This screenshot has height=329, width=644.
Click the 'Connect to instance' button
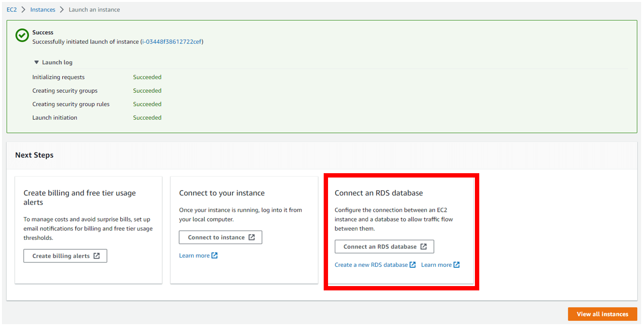pos(220,237)
